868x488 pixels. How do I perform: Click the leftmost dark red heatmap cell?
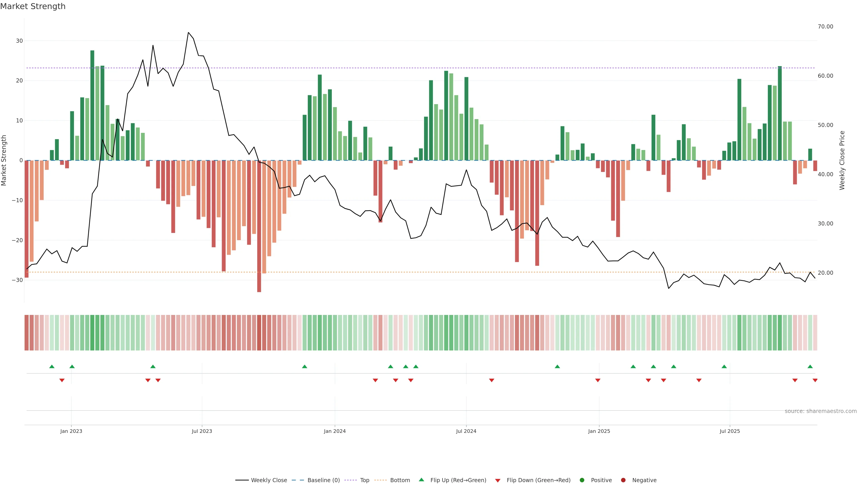26,332
